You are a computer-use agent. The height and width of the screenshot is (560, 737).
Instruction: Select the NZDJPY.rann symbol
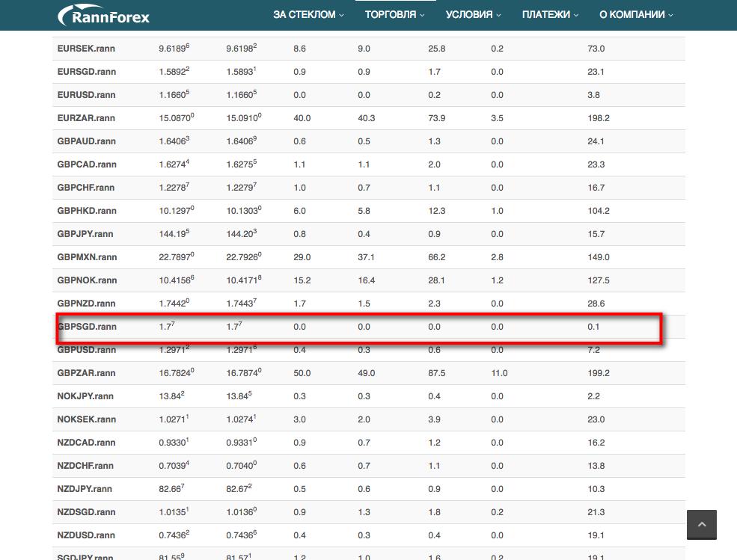tap(85, 488)
